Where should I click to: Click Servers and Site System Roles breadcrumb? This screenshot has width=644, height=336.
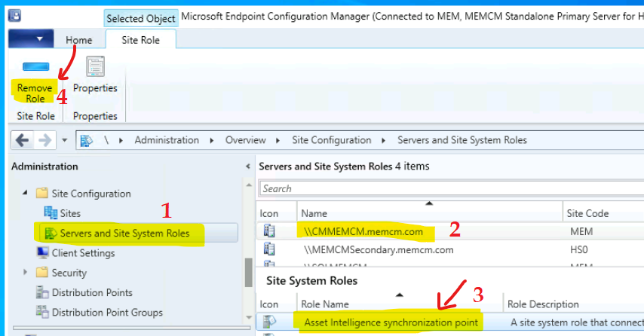(x=462, y=140)
